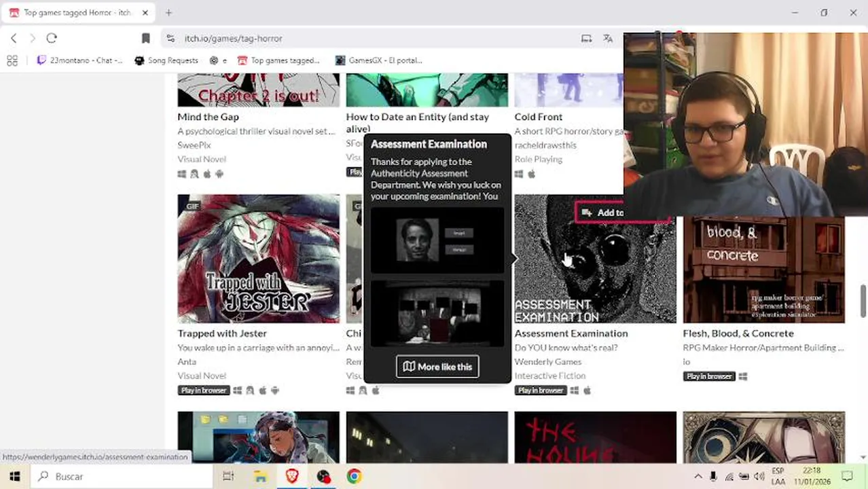The image size is (868, 489).
Task: Click Trapped with Jester's Play in browser badge
Action: 203,391
